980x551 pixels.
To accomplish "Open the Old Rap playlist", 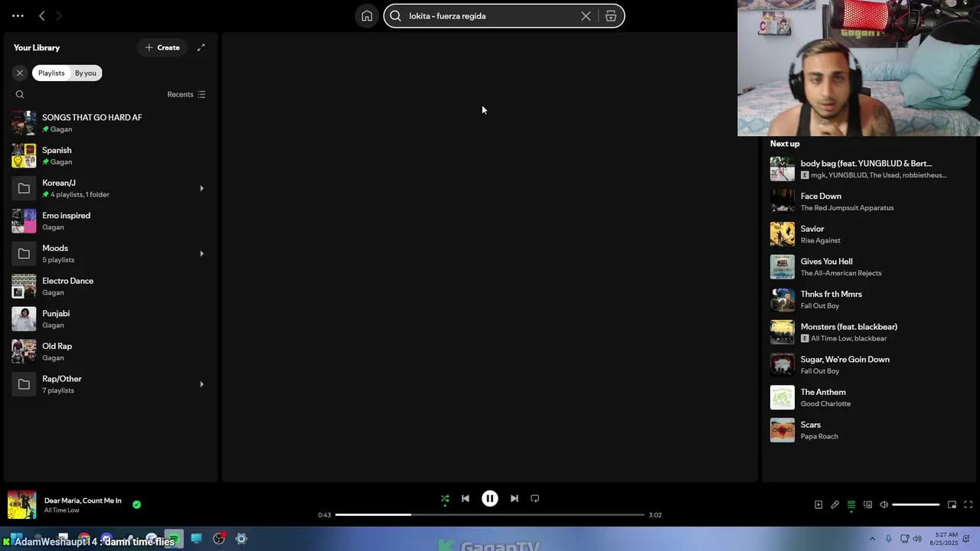I will [x=110, y=351].
